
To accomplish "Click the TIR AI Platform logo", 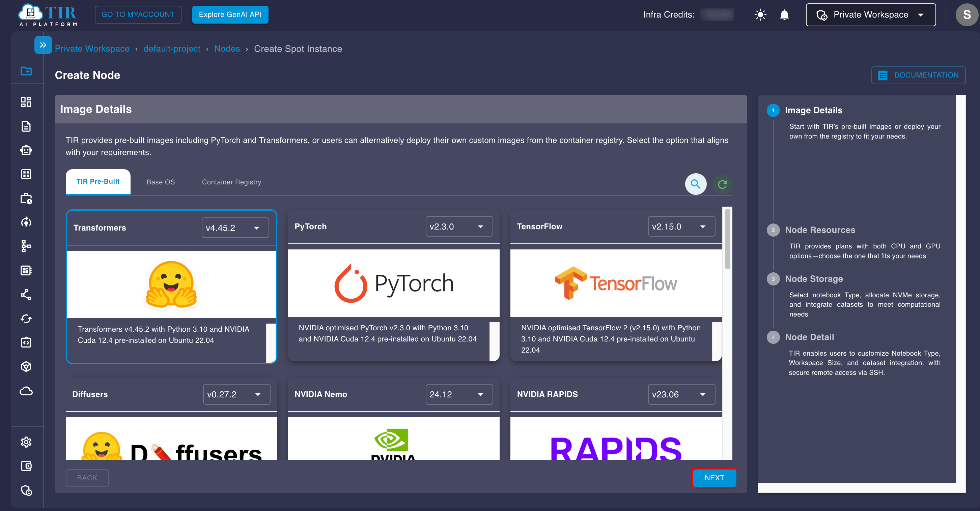I will (48, 15).
